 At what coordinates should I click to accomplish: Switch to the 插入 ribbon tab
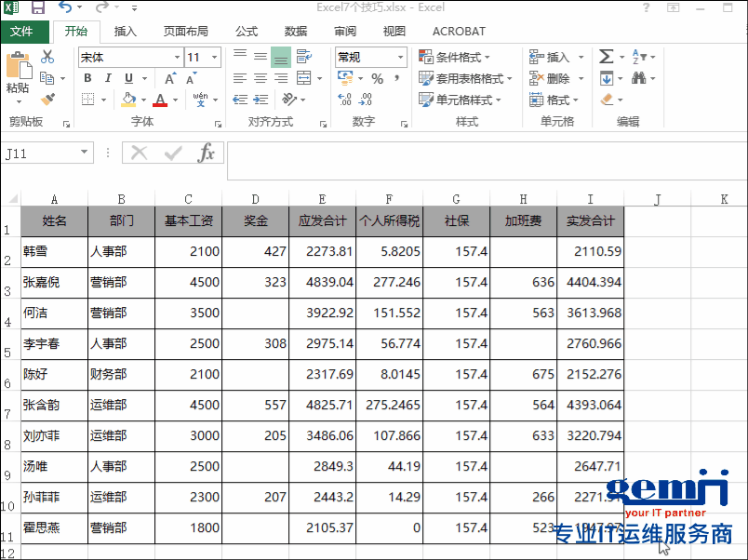click(x=125, y=32)
